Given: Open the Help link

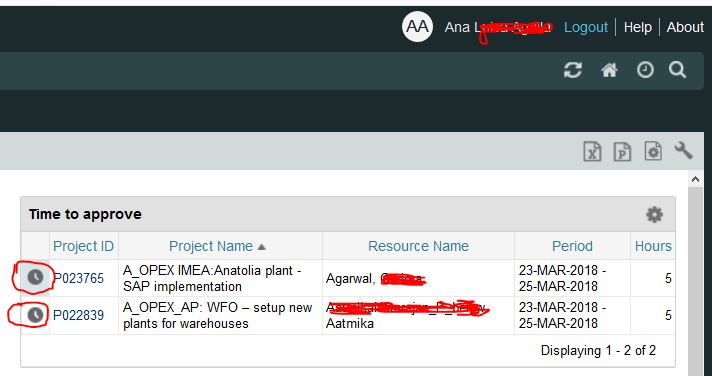Looking at the screenshot, I should pos(638,27).
